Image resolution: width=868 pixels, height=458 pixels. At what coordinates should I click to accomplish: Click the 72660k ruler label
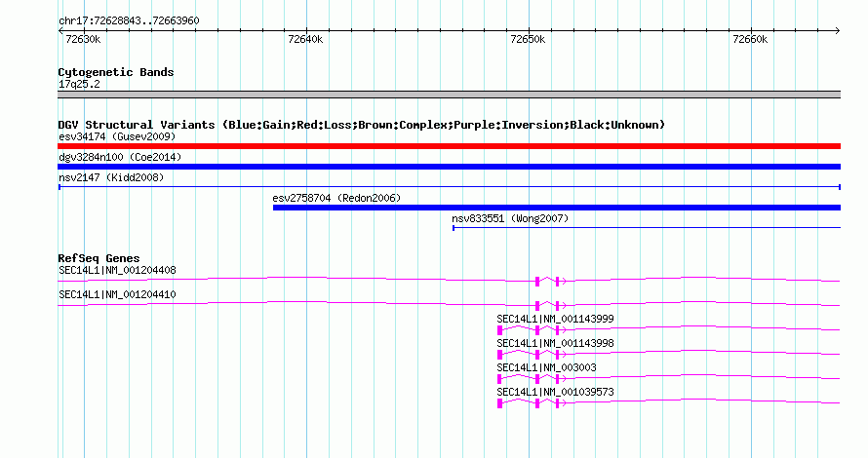pos(750,39)
